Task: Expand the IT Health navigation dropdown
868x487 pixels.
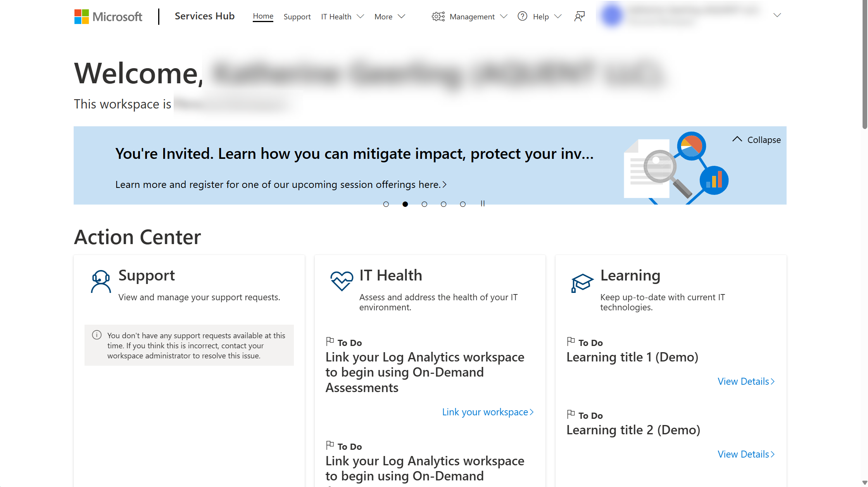Action: [x=343, y=16]
